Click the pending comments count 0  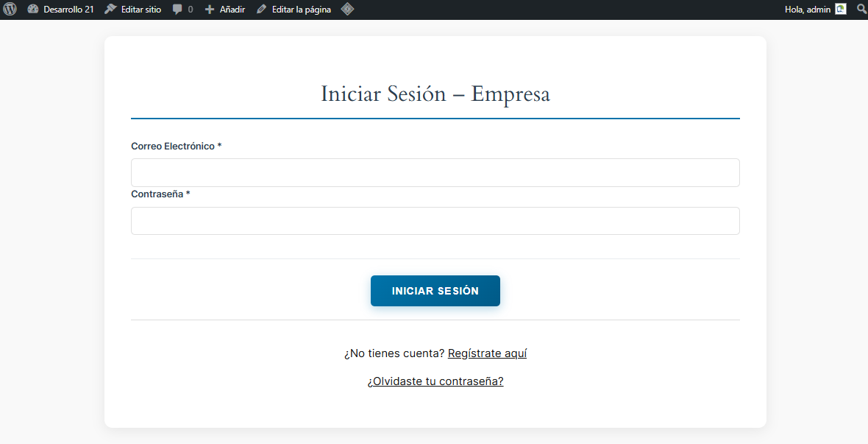point(191,10)
